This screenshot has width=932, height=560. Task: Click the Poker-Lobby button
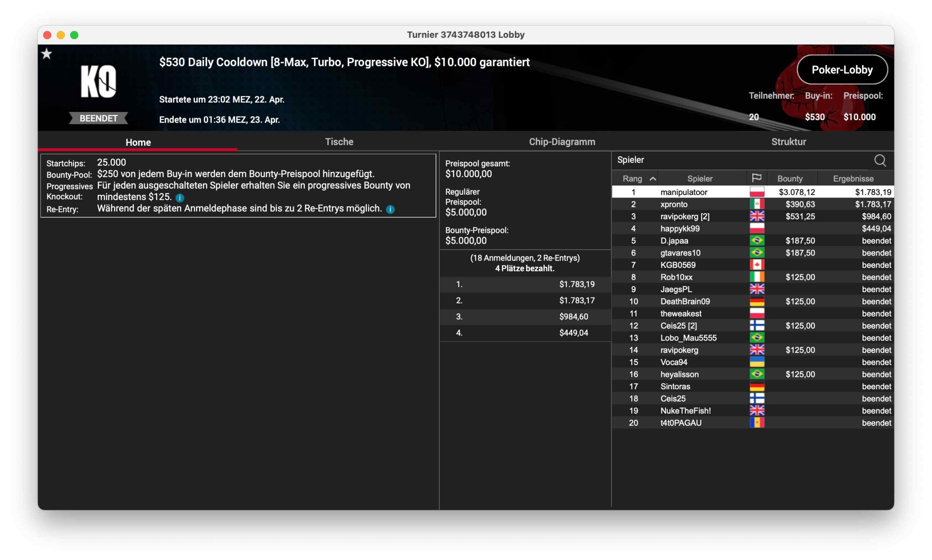click(x=842, y=70)
